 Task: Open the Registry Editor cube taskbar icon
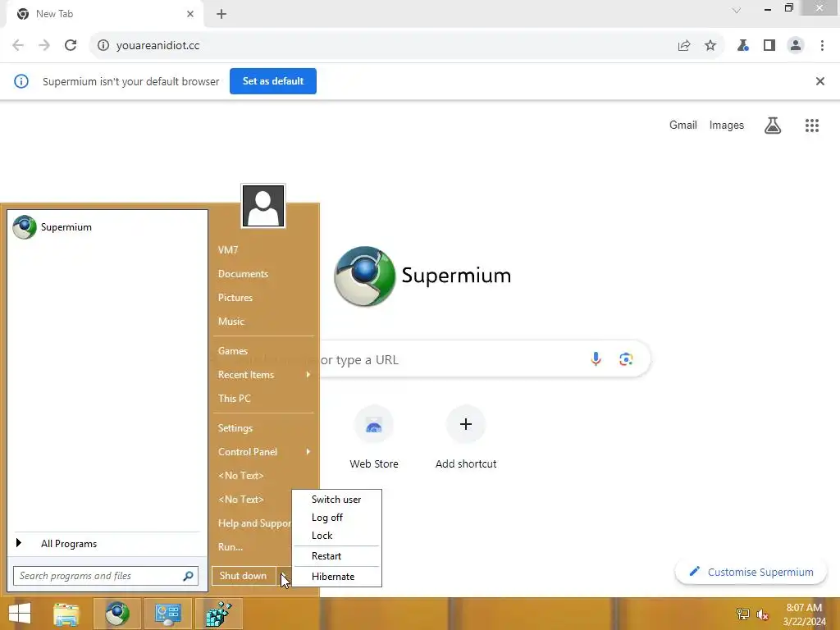coord(219,614)
